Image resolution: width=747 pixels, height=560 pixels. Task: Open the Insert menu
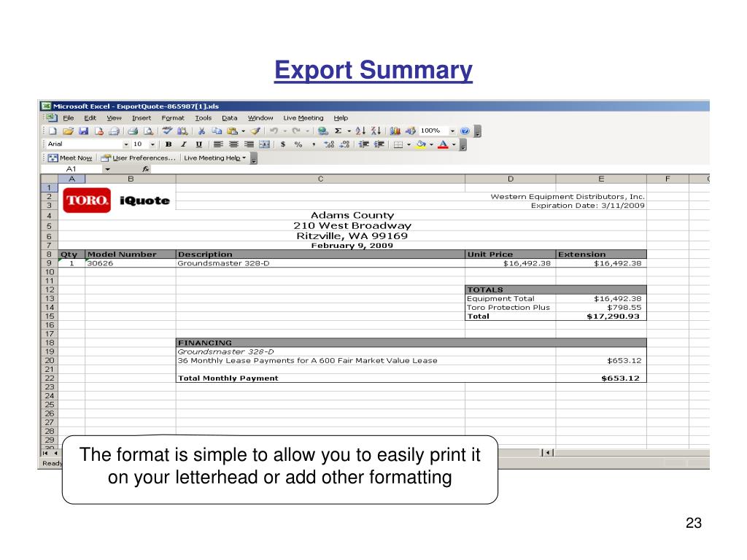(142, 118)
